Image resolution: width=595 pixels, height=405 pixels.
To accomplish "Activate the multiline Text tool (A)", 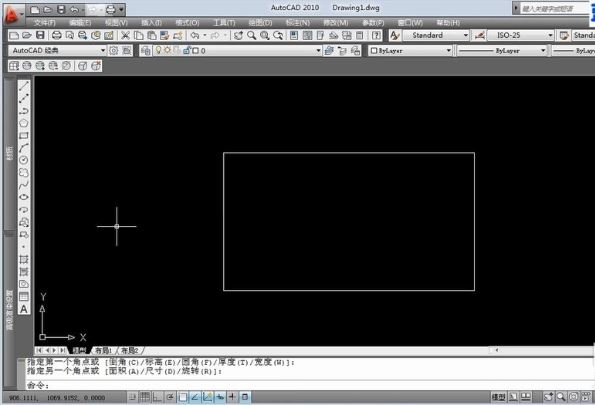I will coord(24,309).
